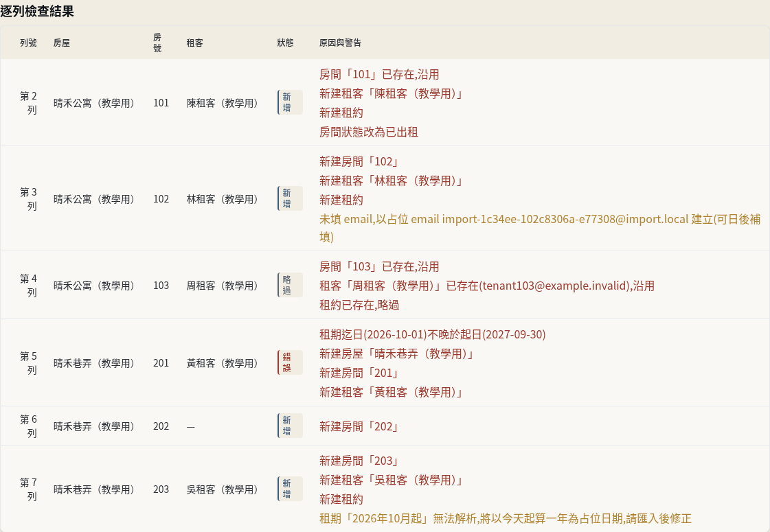Viewport: 770px width, 532px height.
Task: Click the 狀態 column header
Action: pyautogui.click(x=285, y=43)
